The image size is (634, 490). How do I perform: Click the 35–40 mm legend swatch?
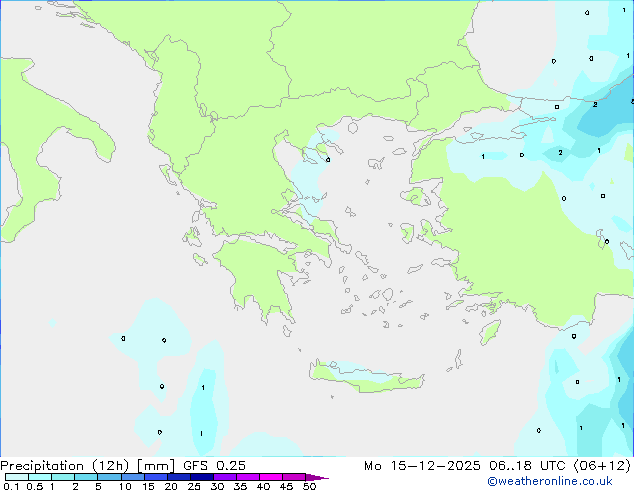[x=247, y=477]
